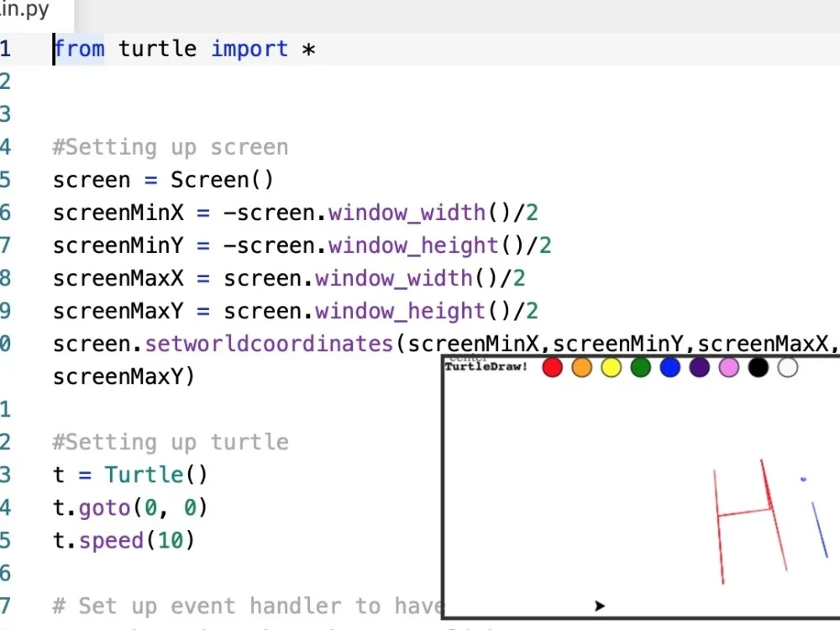This screenshot has height=630, width=840.
Task: Select the blue drawing color
Action: pyautogui.click(x=669, y=367)
